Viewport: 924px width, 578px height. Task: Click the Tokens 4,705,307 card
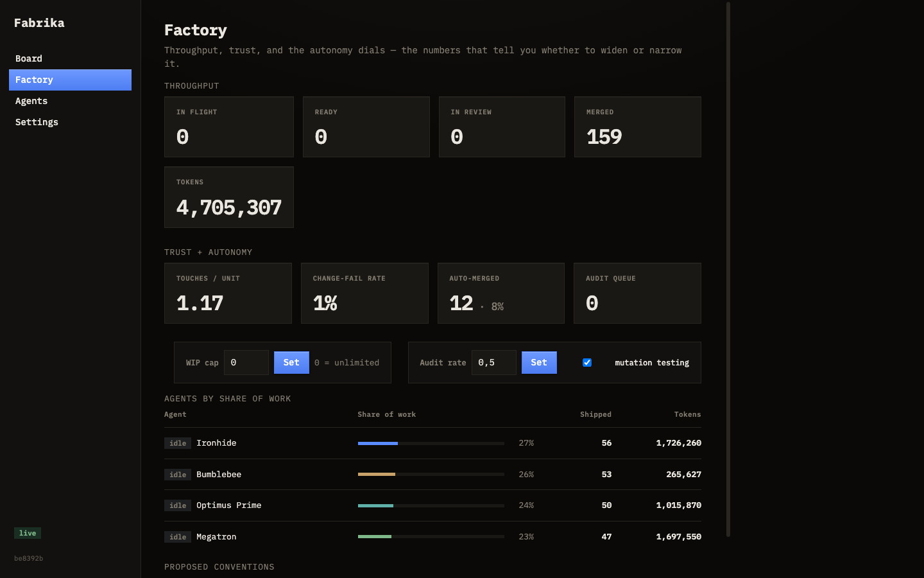(229, 197)
